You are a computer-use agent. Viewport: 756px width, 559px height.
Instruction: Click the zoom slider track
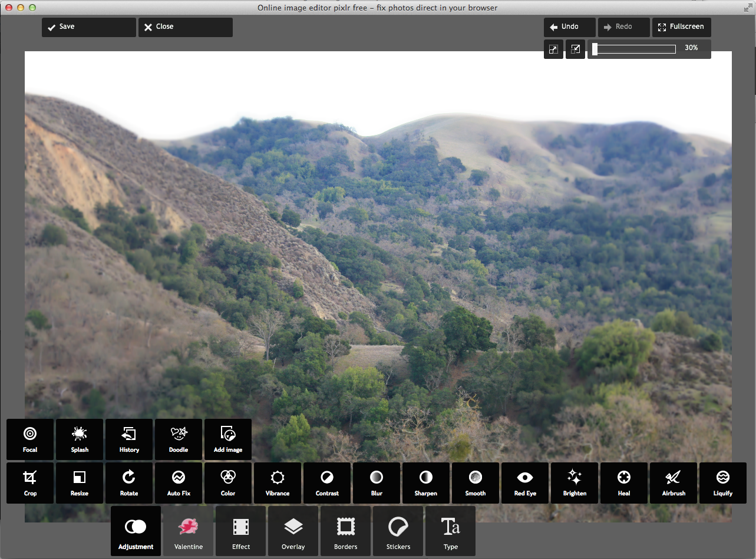point(634,49)
